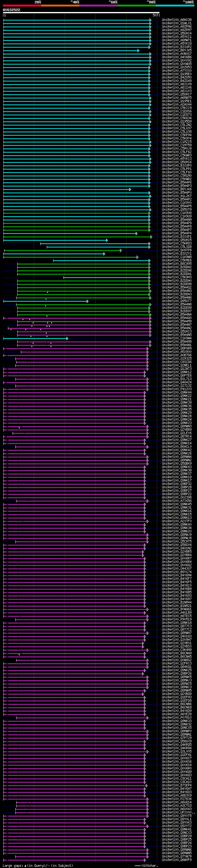197x868 pixels.
Task: Select label UniRef100_C5KRD3
Action: (177, 244)
